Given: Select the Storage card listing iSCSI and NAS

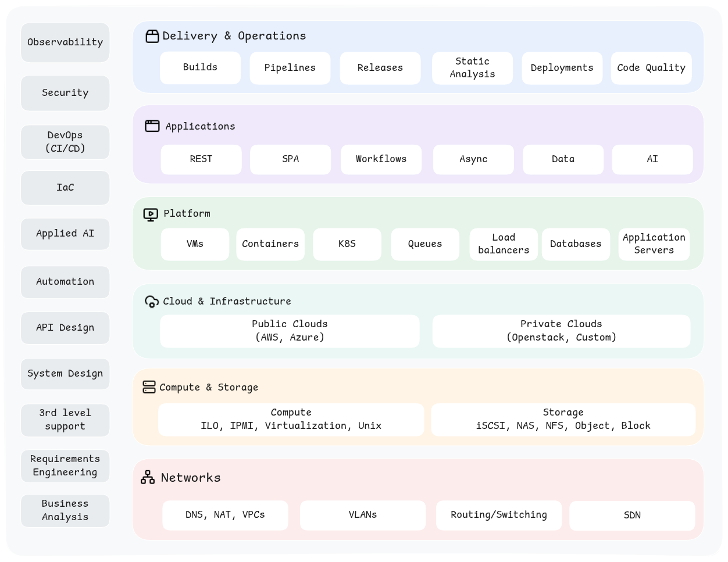Looking at the screenshot, I should pos(563,419).
